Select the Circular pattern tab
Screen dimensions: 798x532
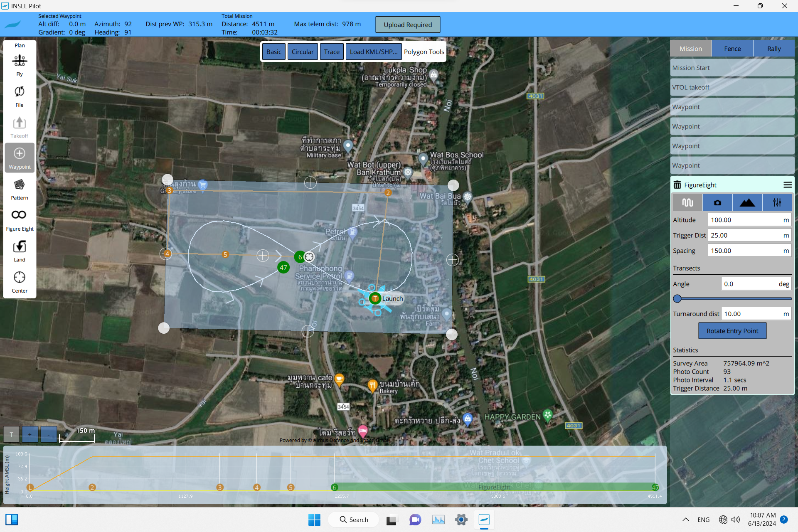[x=303, y=52]
